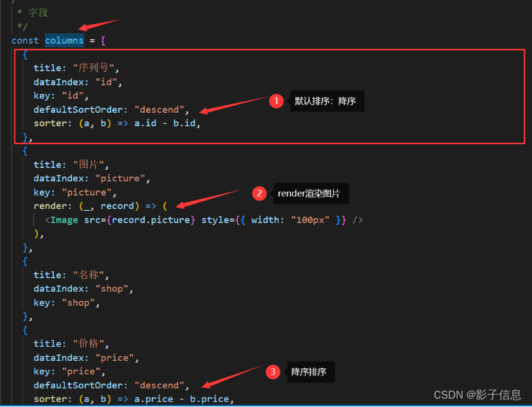Image resolution: width=532 pixels, height=407 pixels.
Task: Click the {record.picture} src expression
Action: point(151,220)
